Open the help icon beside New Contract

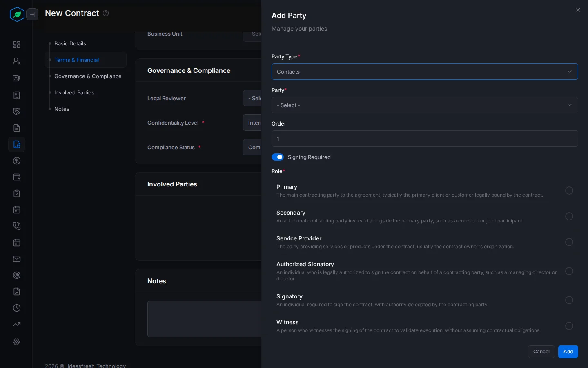(106, 13)
